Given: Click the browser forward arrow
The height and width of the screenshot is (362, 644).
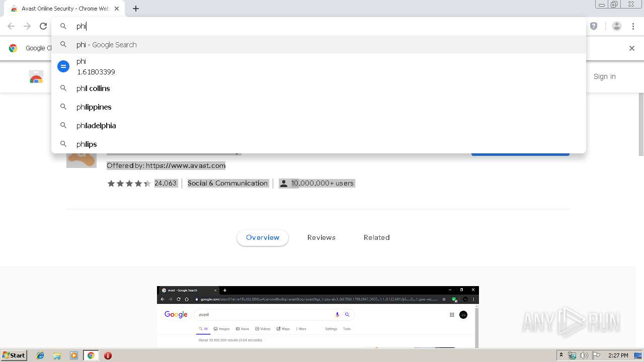Looking at the screenshot, I should pos(27,26).
